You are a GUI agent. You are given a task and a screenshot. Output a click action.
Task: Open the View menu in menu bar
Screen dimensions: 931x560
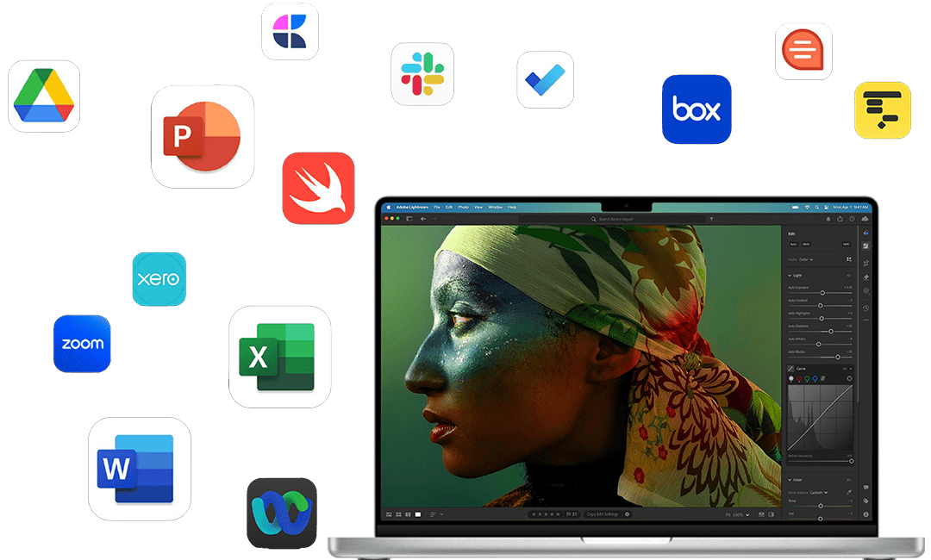(478, 207)
